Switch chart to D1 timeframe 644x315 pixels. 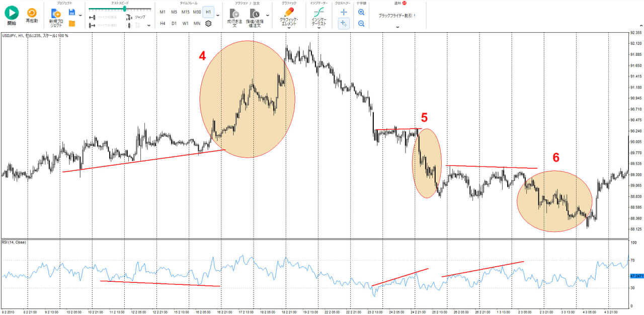[174, 23]
